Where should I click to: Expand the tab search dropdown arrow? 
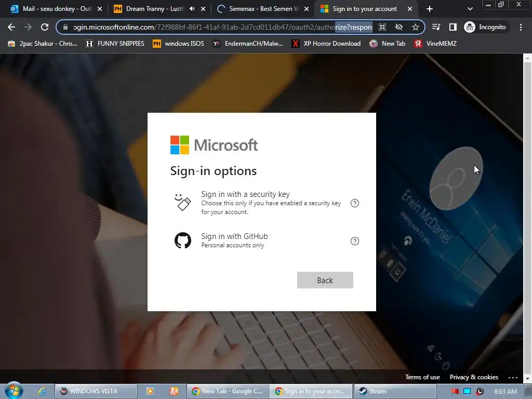click(470, 9)
